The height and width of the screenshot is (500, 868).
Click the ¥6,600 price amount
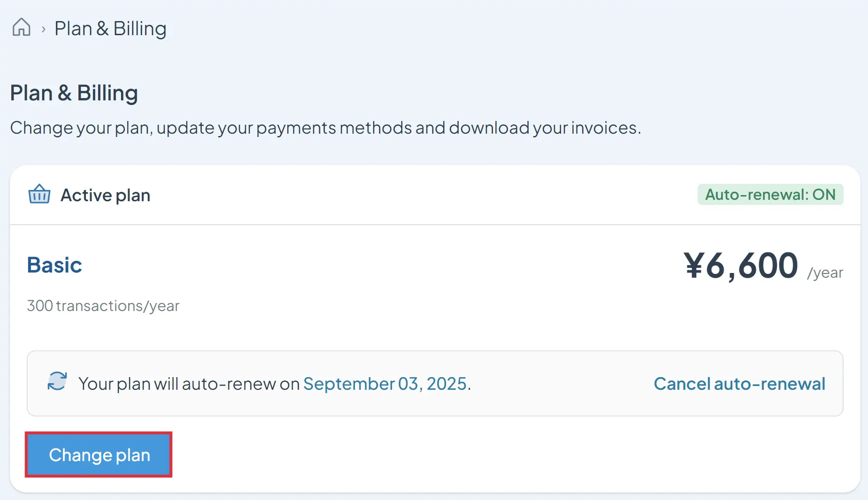coord(741,265)
